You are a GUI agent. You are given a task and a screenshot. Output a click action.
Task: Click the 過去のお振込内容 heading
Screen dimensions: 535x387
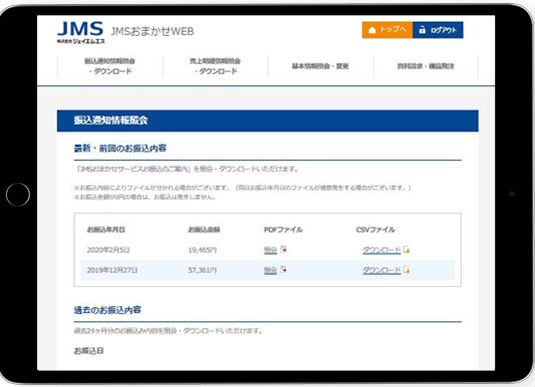(107, 310)
